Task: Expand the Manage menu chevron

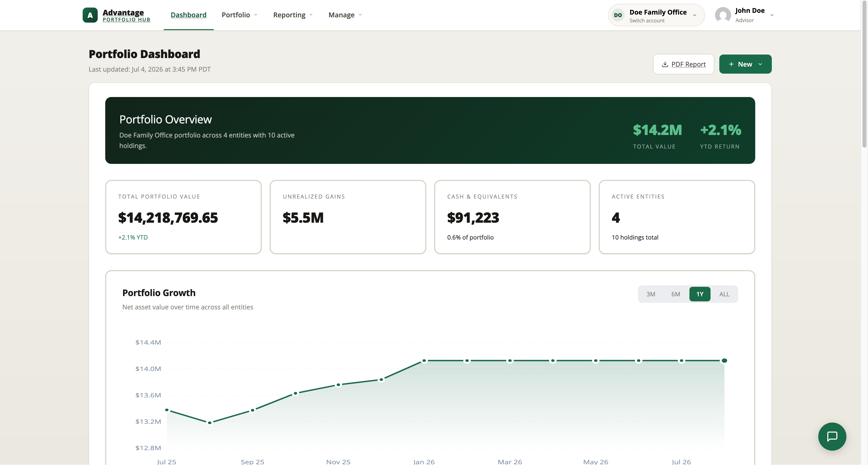Action: [360, 15]
